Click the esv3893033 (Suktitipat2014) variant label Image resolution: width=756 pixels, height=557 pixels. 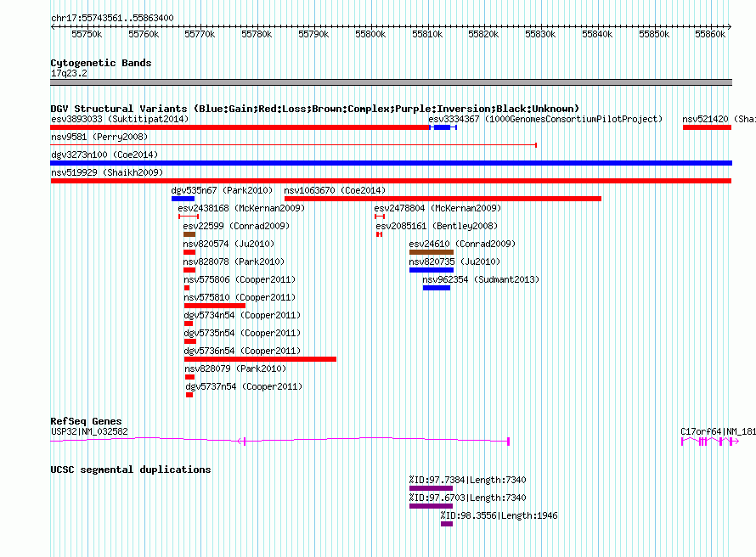coord(120,119)
